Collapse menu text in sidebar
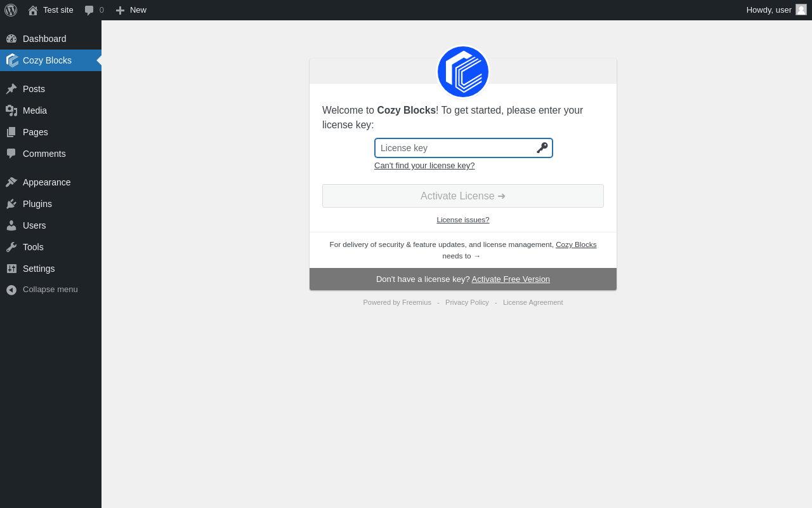 (x=50, y=290)
